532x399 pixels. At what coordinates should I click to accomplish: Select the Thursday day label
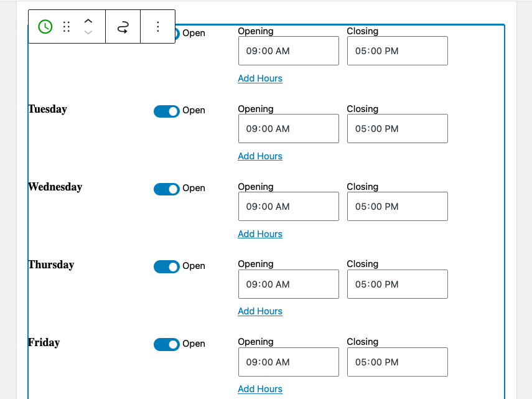coord(51,265)
